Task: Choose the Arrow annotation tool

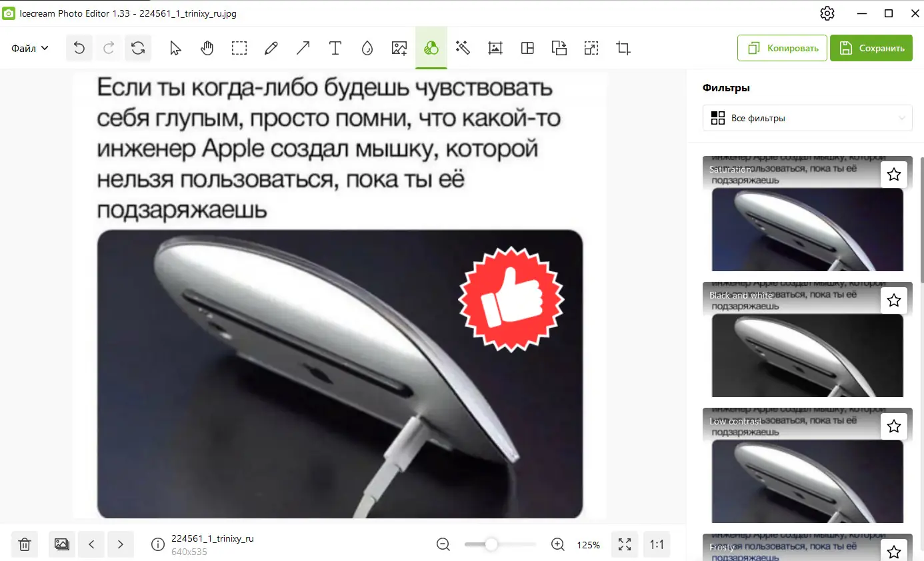Action: pyautogui.click(x=303, y=47)
